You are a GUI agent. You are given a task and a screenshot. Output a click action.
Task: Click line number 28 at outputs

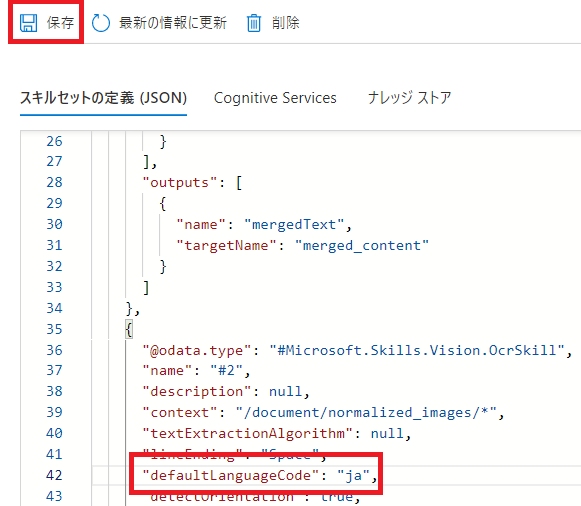tap(54, 182)
